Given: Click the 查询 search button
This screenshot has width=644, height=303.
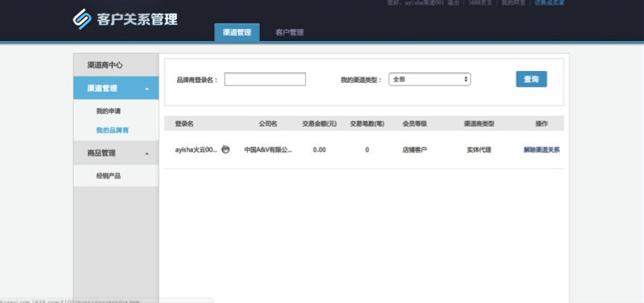Looking at the screenshot, I should point(531,79).
